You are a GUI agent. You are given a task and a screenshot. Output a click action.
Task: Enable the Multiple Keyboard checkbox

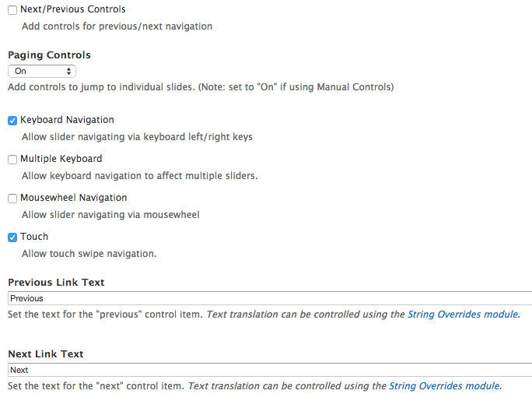point(12,160)
